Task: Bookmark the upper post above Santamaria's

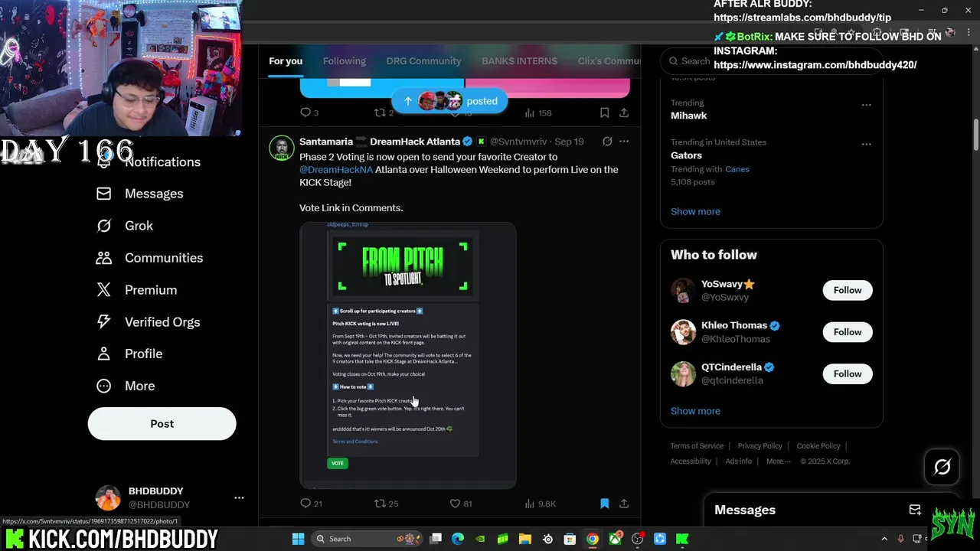Action: pyautogui.click(x=604, y=112)
